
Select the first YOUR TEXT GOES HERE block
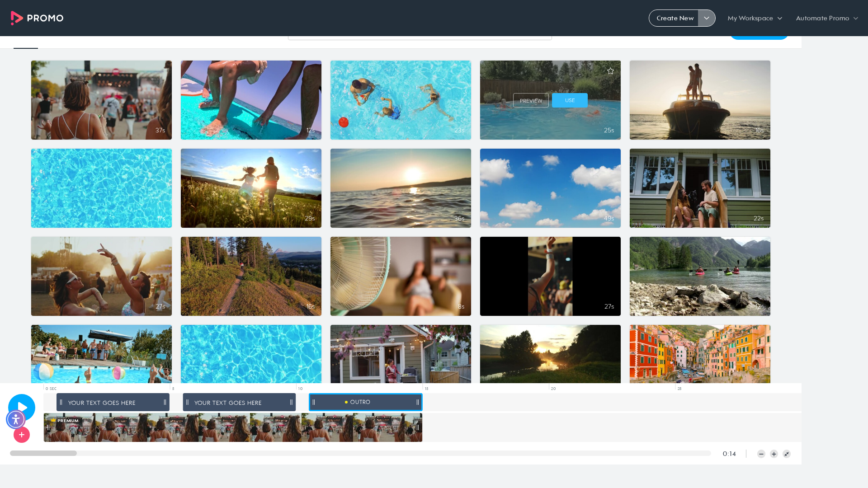[x=113, y=402]
